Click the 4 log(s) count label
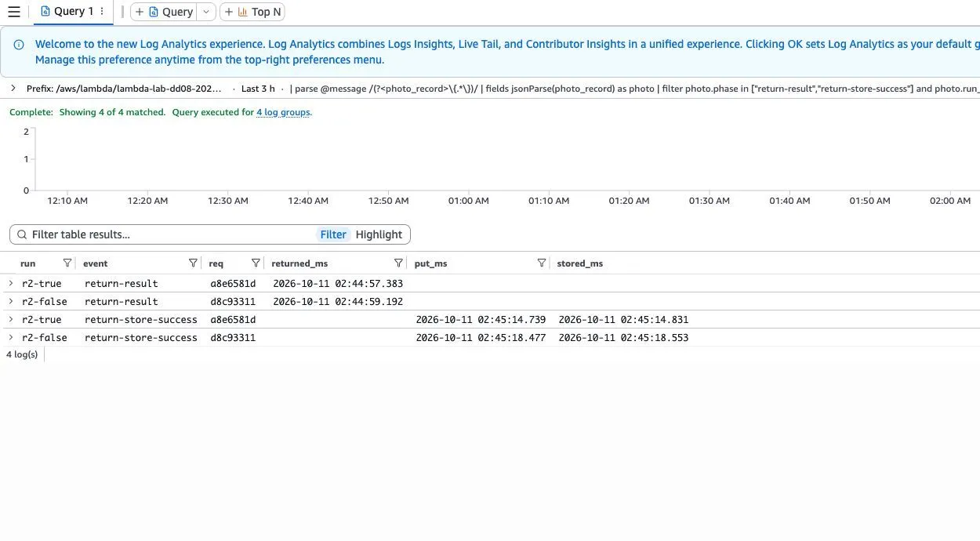980x541 pixels. click(22, 354)
